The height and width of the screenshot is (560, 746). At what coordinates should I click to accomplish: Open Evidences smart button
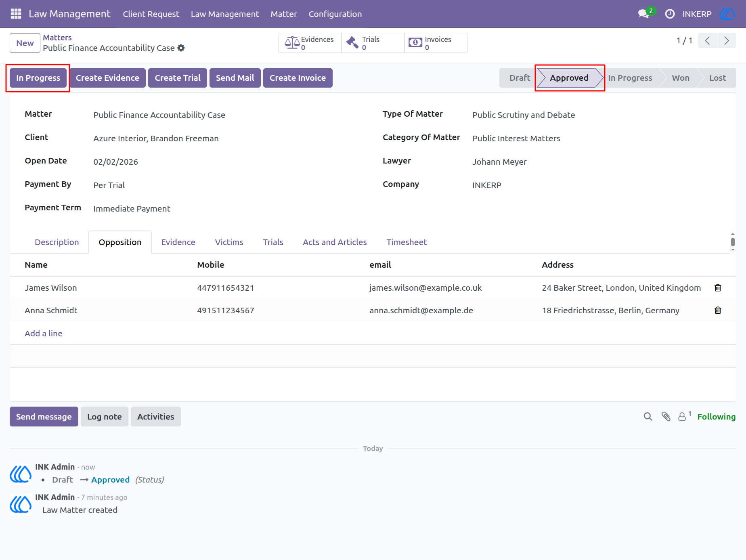point(310,43)
